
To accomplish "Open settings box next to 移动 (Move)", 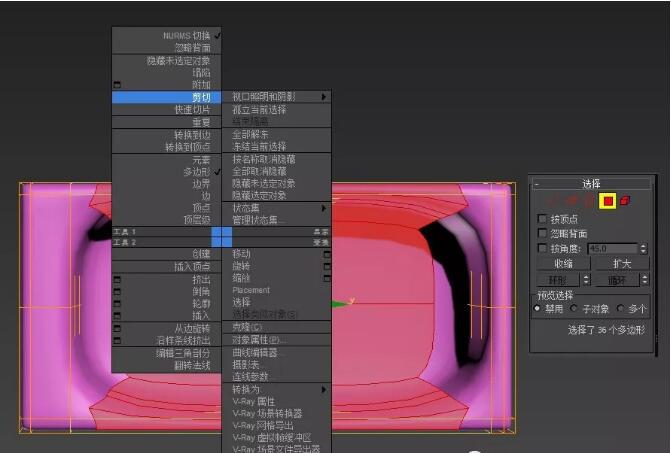I will 327,254.
